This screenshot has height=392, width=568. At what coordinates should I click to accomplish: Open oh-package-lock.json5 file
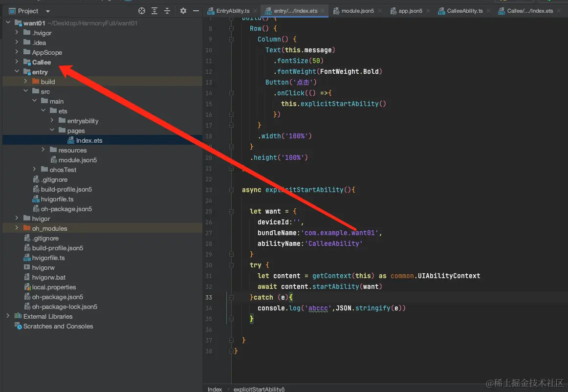coord(65,306)
